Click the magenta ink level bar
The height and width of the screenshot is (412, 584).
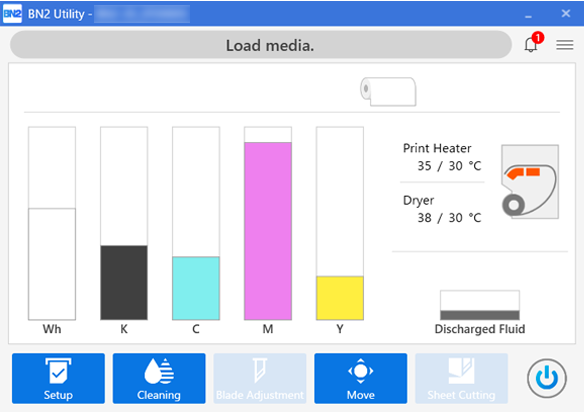(x=268, y=224)
